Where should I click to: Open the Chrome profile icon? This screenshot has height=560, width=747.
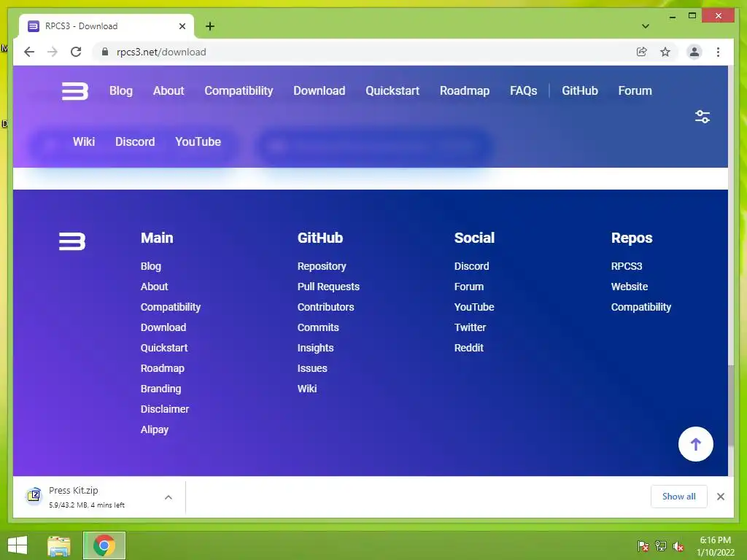pyautogui.click(x=694, y=52)
